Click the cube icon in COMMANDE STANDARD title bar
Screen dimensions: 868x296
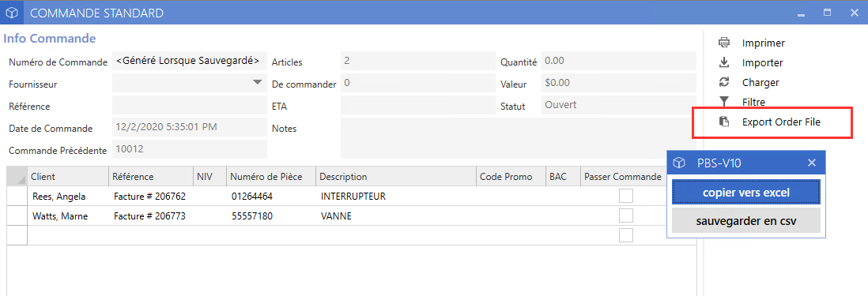[12, 12]
